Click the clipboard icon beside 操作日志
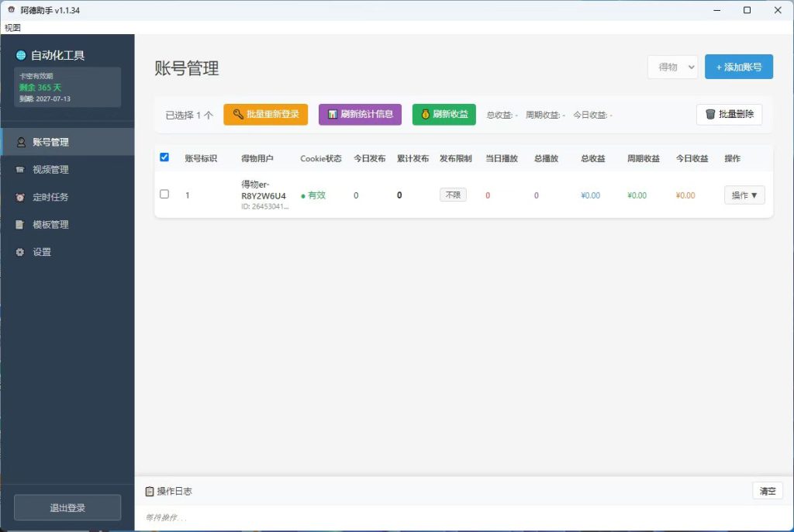Screen dimensions: 794x532 point(150,491)
